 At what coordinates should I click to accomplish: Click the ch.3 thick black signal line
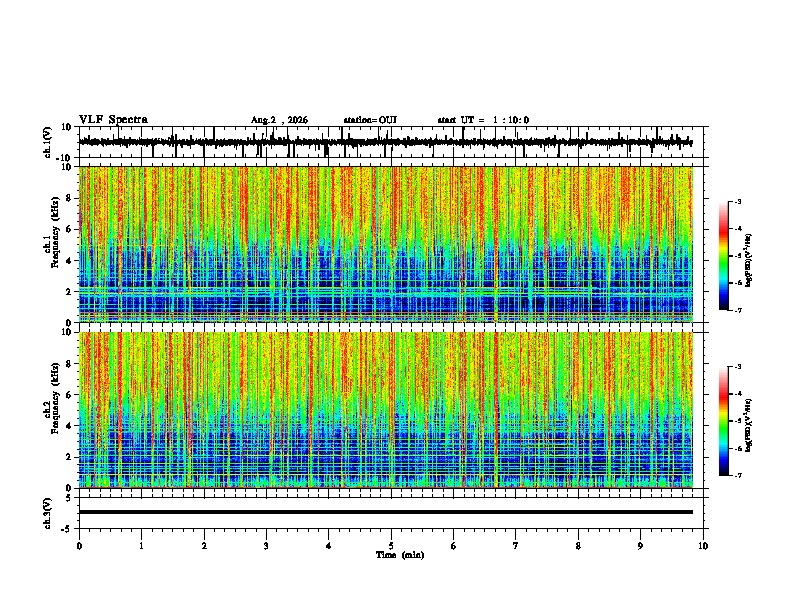tap(386, 512)
